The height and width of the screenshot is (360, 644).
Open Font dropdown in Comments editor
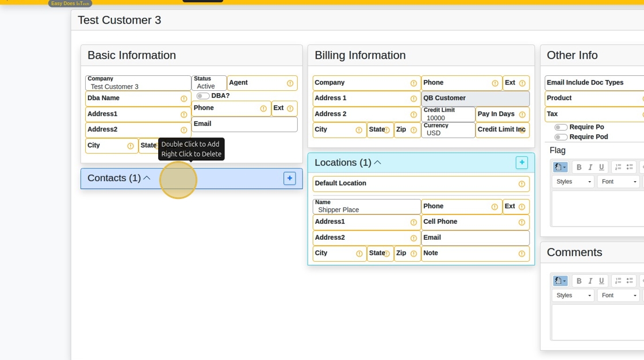pyautogui.click(x=618, y=296)
